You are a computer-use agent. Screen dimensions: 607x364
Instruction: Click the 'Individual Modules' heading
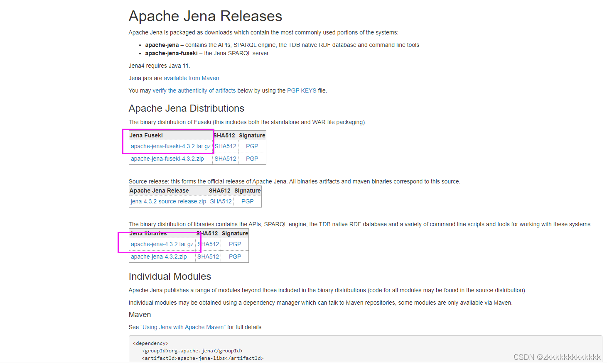tap(170, 276)
